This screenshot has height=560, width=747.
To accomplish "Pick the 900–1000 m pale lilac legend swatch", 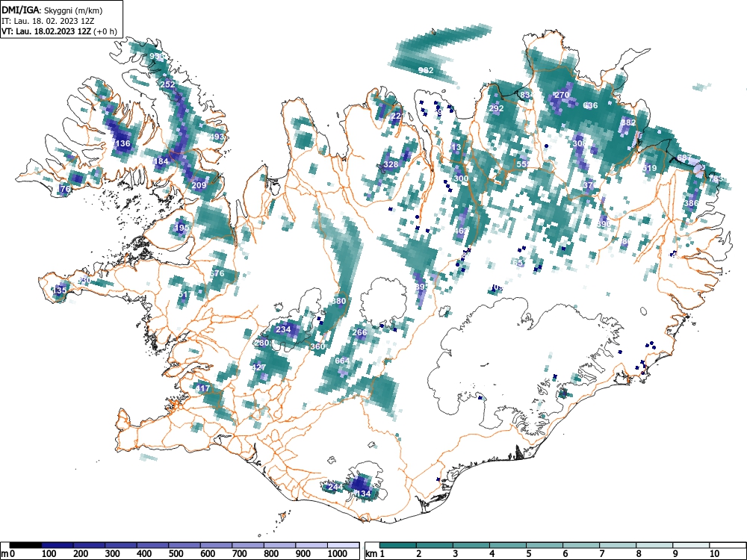I will [x=311, y=545].
